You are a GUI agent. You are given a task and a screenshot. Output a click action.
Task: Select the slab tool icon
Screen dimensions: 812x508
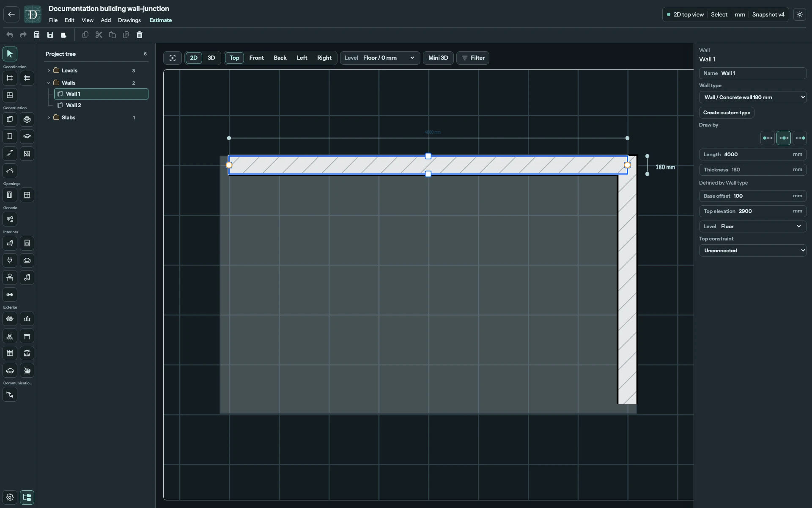tap(27, 136)
